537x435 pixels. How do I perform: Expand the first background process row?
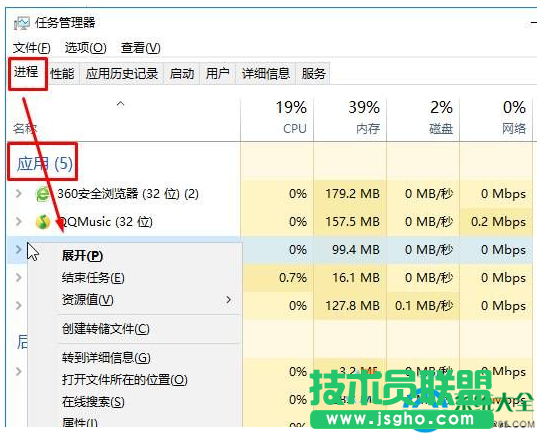coord(18,371)
